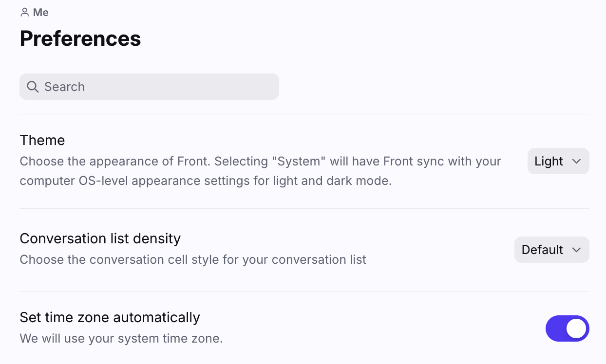Screen dimensions: 606x364
Task: Click the person icon beside Me
Action: tap(24, 13)
